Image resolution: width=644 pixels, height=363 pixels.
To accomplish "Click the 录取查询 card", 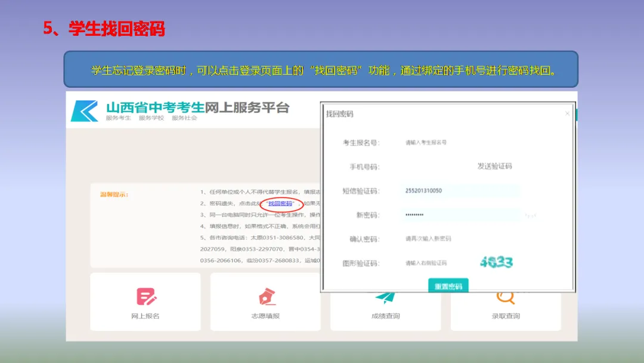I will point(507,302).
